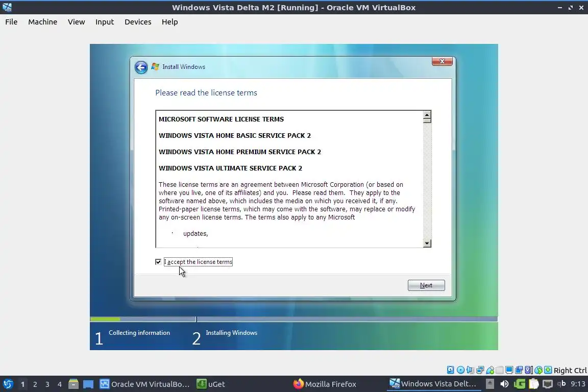588x392 pixels.
Task: Click the Windows flag icon beside Install Windows
Action: (x=155, y=67)
